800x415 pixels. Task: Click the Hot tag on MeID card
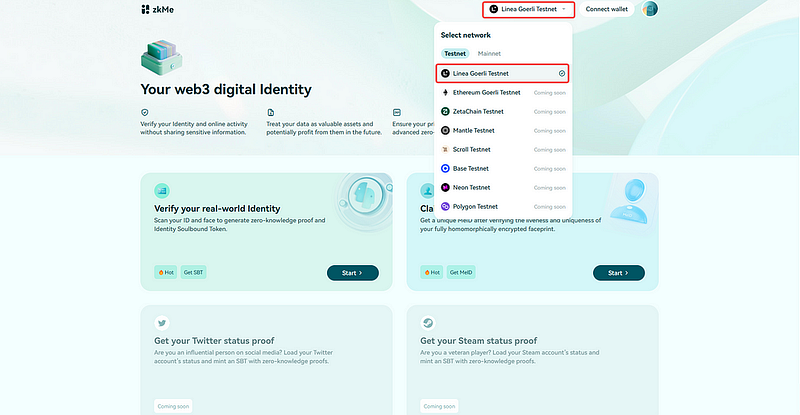click(x=432, y=272)
